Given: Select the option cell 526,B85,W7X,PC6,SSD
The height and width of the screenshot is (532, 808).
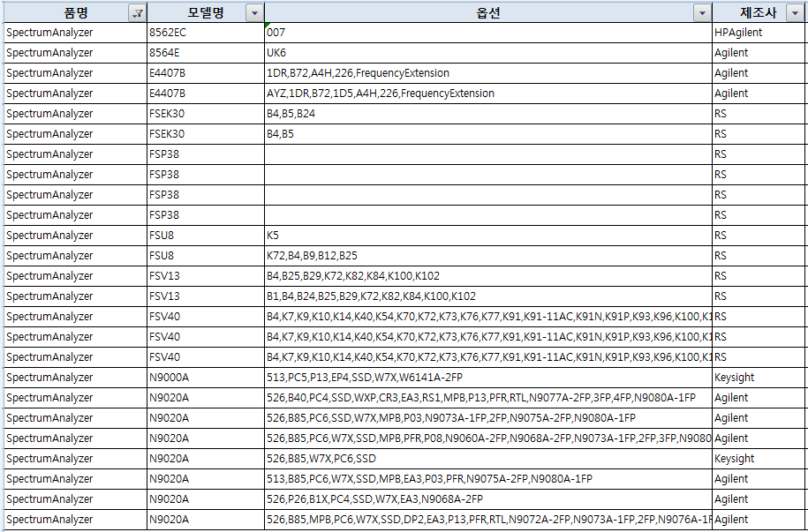Looking at the screenshot, I should click(x=487, y=459).
